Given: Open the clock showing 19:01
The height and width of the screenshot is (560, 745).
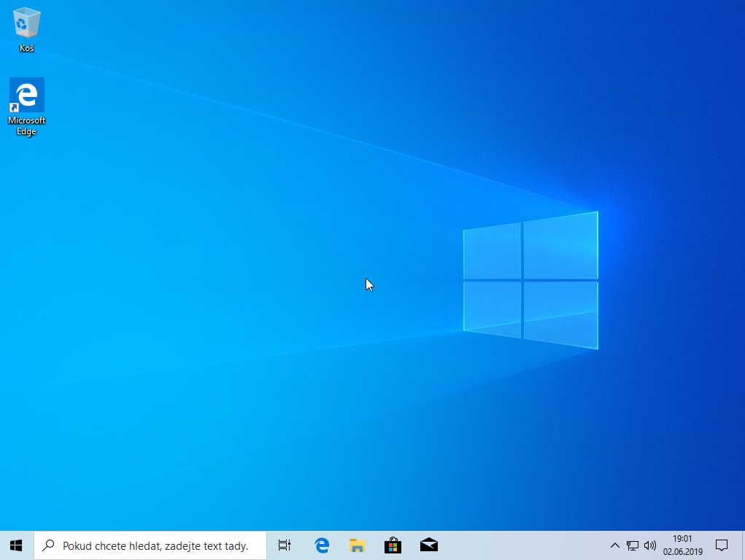Looking at the screenshot, I should coord(683,545).
